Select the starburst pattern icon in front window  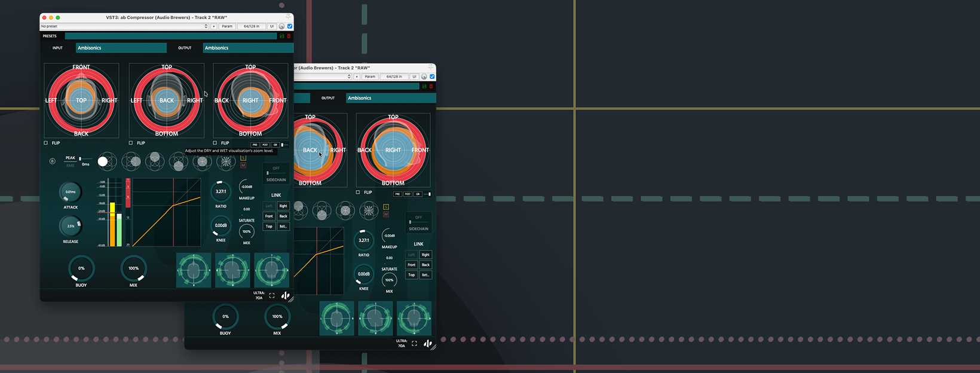(226, 161)
